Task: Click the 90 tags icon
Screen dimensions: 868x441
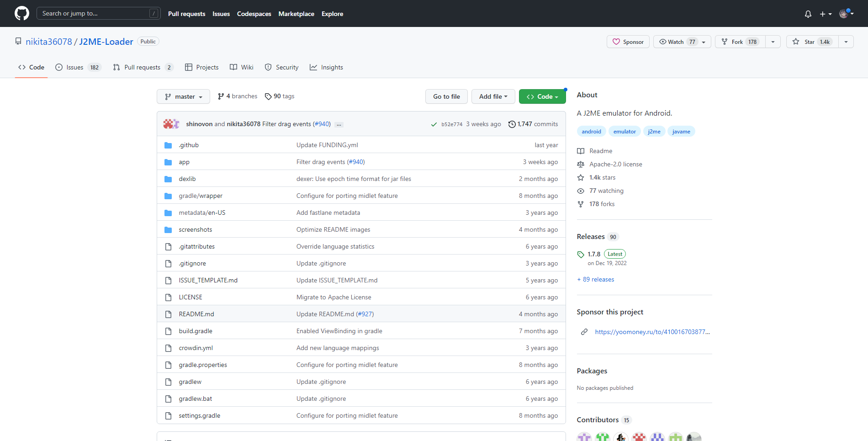Action: pyautogui.click(x=268, y=96)
